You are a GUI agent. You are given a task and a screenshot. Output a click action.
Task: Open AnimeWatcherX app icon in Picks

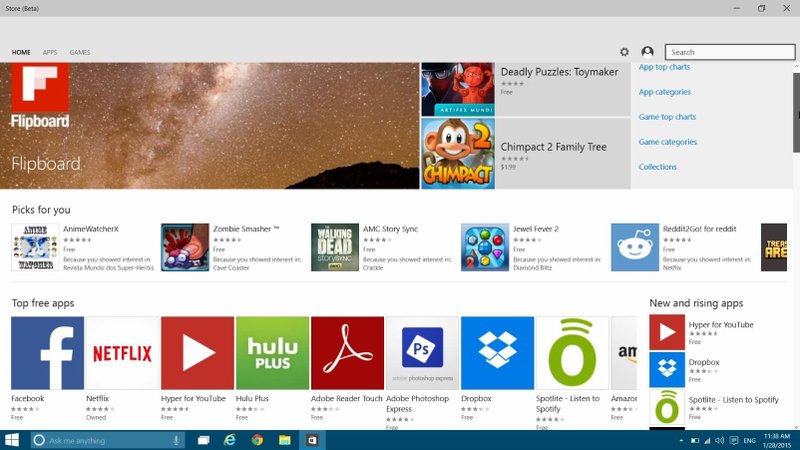coord(35,247)
